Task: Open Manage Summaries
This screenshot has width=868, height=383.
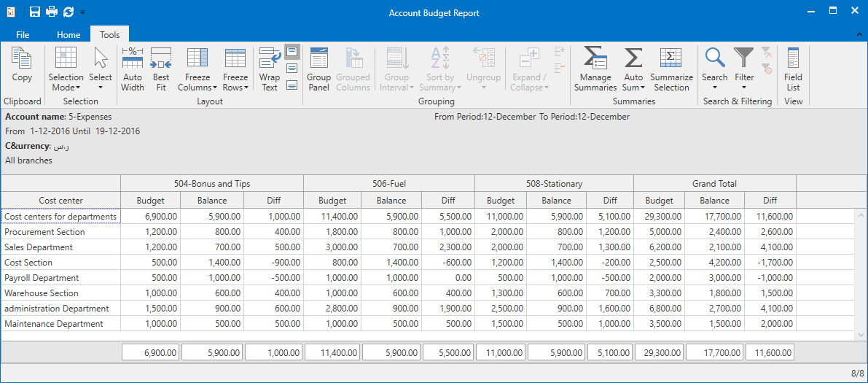Action: [595, 69]
